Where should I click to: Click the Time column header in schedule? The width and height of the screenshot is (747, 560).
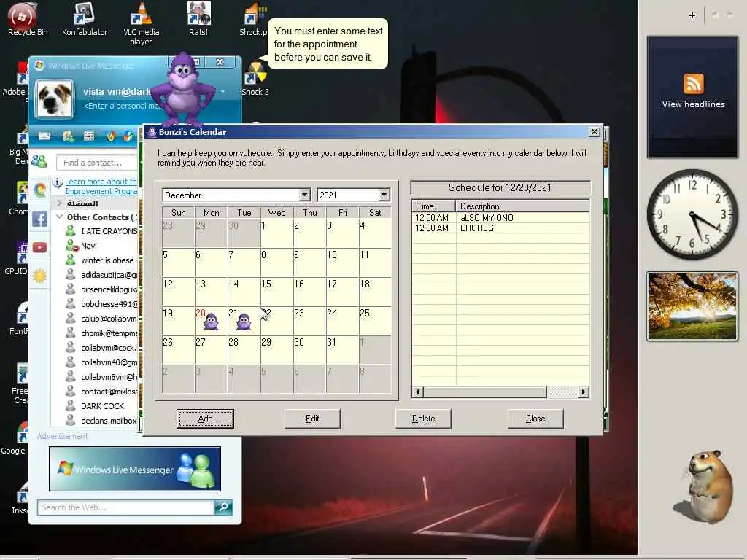click(x=433, y=206)
